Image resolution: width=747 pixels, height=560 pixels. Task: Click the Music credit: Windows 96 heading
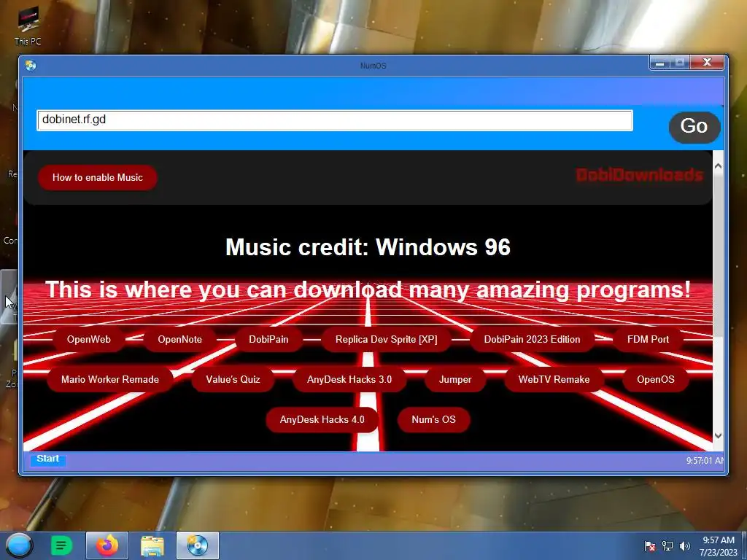coord(368,247)
